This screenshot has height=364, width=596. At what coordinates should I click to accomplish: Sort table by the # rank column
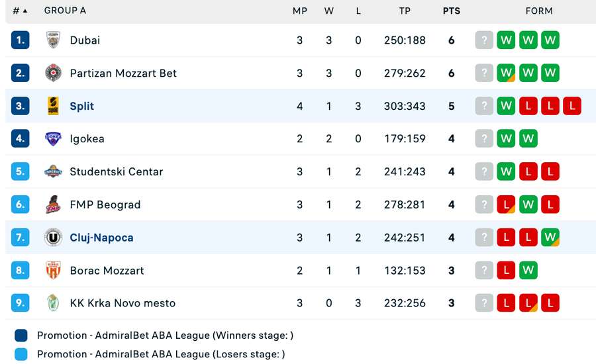[20, 11]
